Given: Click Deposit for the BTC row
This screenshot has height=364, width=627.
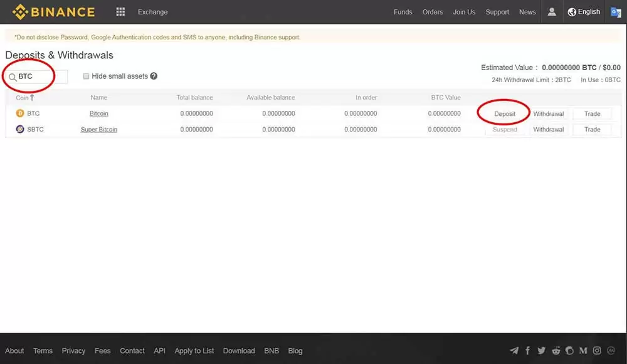Looking at the screenshot, I should (505, 114).
